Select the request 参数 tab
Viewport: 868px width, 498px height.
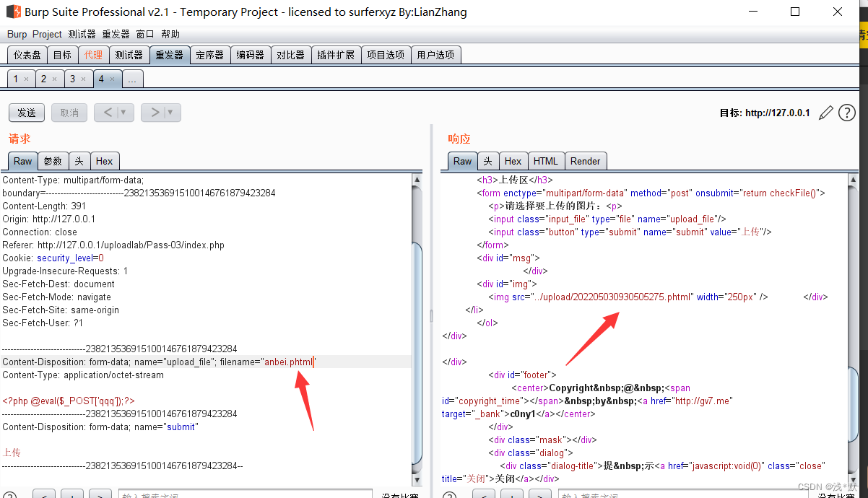click(53, 161)
